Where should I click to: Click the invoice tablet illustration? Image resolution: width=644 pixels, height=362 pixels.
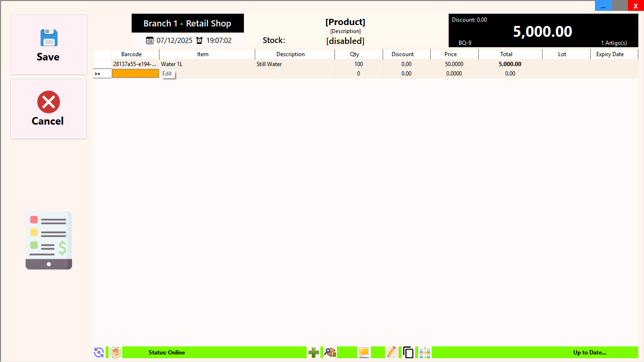[49, 240]
